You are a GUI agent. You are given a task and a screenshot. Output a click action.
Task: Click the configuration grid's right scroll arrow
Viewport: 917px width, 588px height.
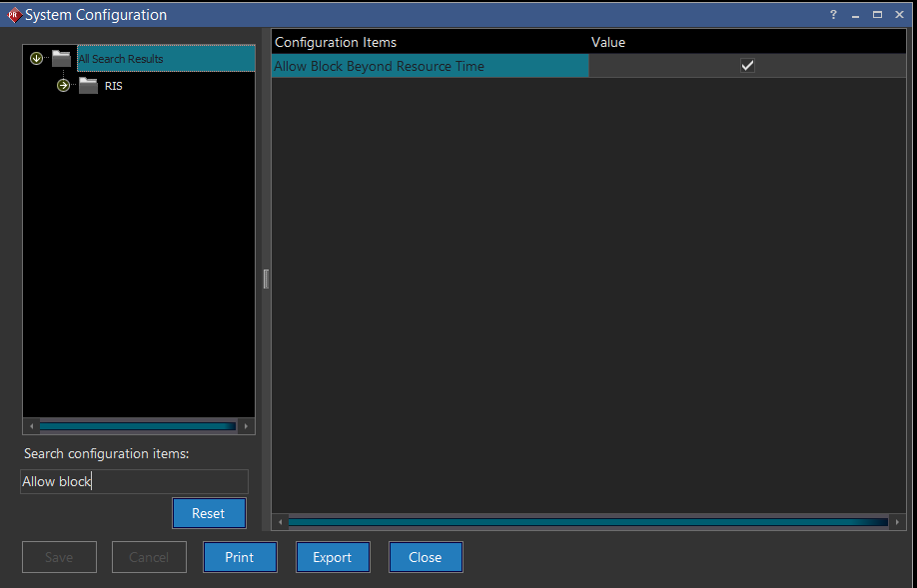(x=898, y=522)
